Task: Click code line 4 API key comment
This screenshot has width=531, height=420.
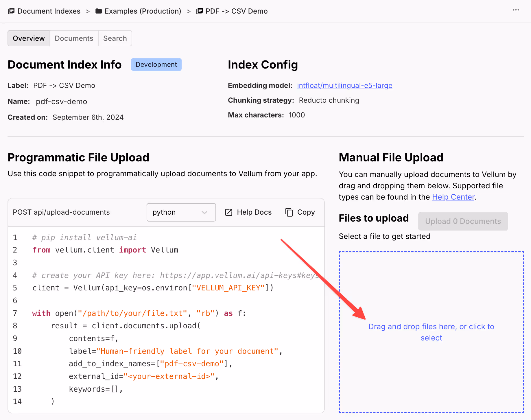Action: [176, 275]
